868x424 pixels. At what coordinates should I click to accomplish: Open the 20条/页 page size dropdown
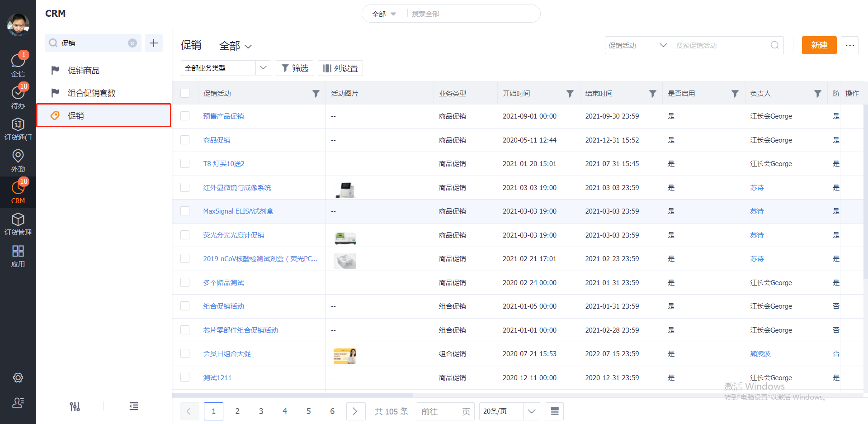510,411
